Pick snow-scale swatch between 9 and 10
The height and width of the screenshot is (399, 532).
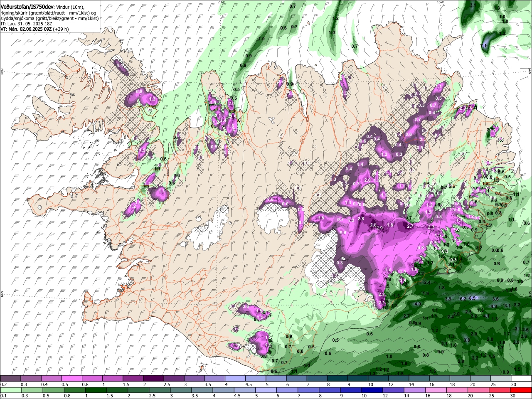click(358, 379)
